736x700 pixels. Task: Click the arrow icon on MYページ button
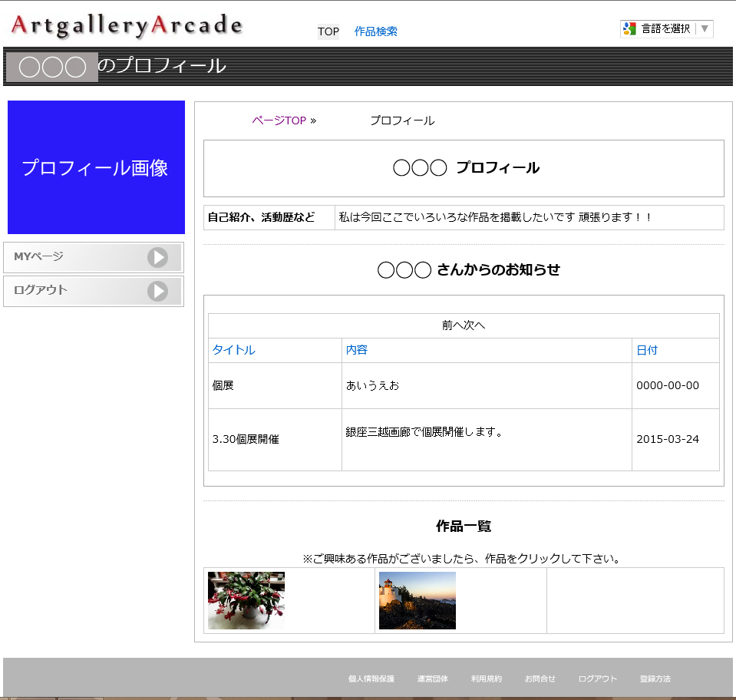157,257
